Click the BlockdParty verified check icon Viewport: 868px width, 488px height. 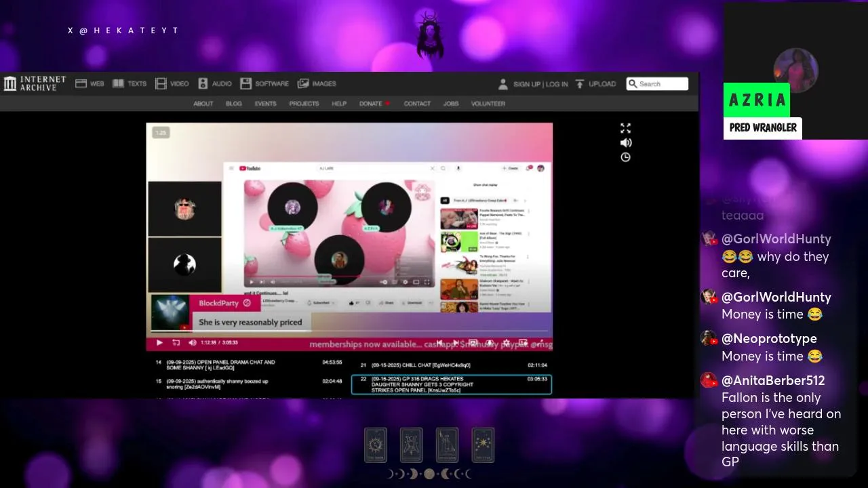click(247, 303)
